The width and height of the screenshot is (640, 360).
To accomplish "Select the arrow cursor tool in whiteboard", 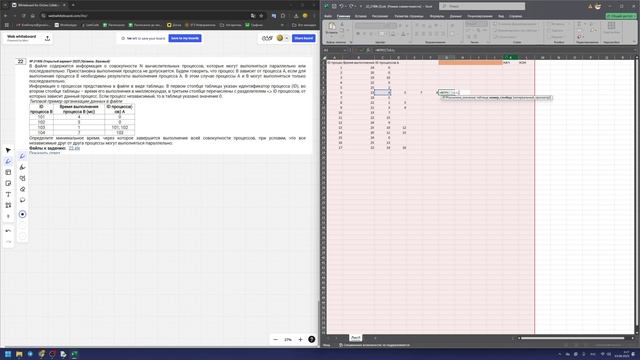I will (x=8, y=151).
